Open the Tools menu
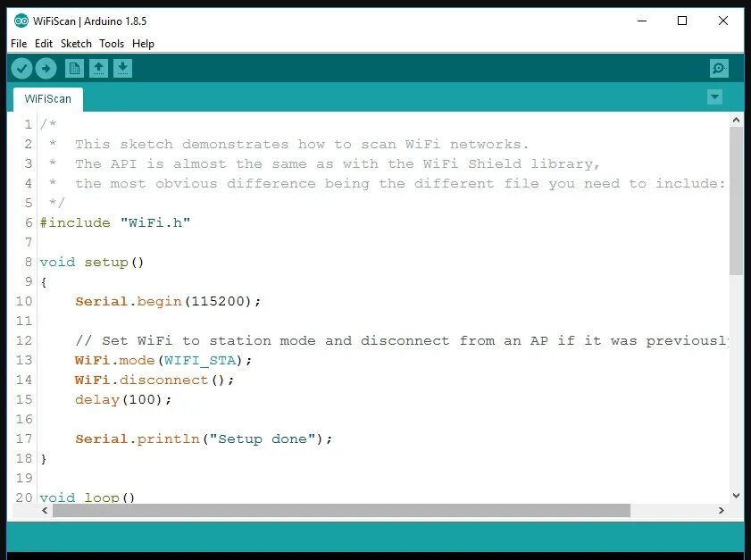The width and height of the screenshot is (751, 560). [x=112, y=44]
